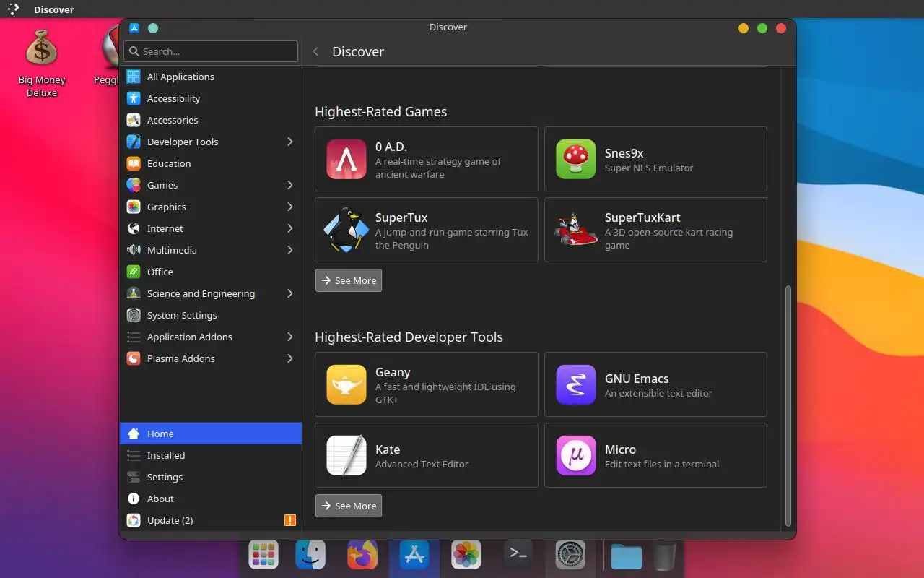Screen dimensions: 924x578
Task: Expand the Internet category arrow
Action: tap(290, 228)
